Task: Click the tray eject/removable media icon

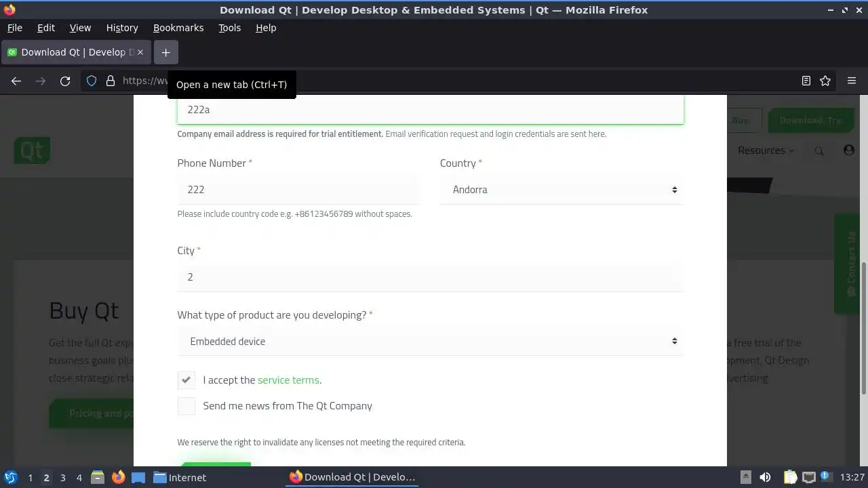Action: 745,477
